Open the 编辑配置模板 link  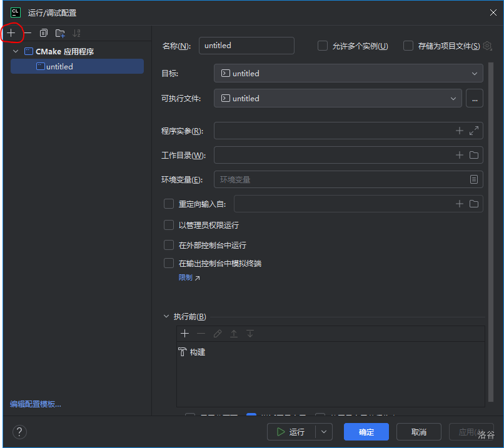click(36, 404)
